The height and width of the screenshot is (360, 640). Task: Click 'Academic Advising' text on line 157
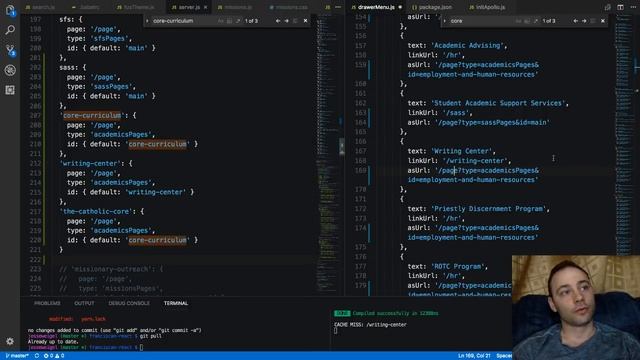[x=469, y=46]
